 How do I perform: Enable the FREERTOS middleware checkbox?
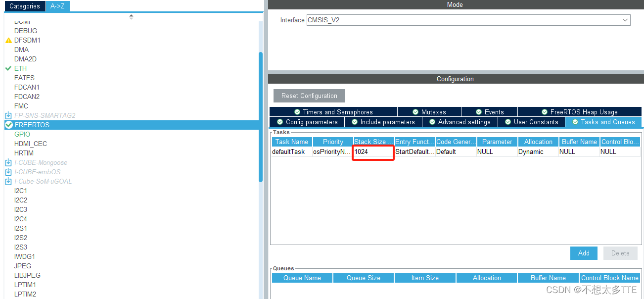click(8, 125)
